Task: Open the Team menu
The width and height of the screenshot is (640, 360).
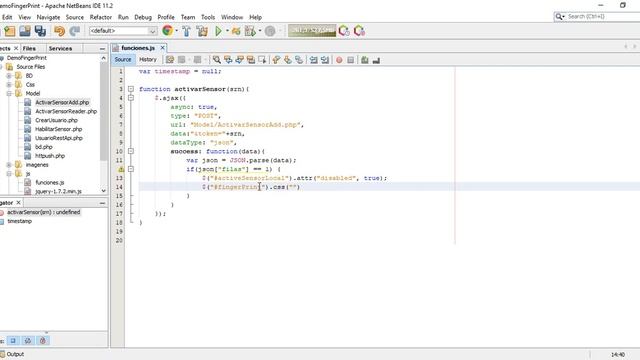Action: click(x=188, y=17)
